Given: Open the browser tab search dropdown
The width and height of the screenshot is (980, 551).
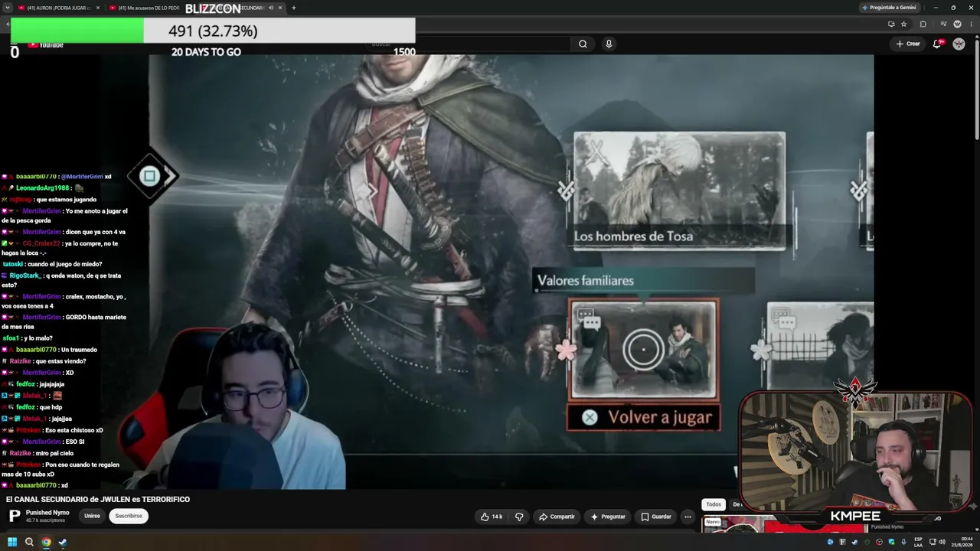Looking at the screenshot, I should click(x=7, y=8).
